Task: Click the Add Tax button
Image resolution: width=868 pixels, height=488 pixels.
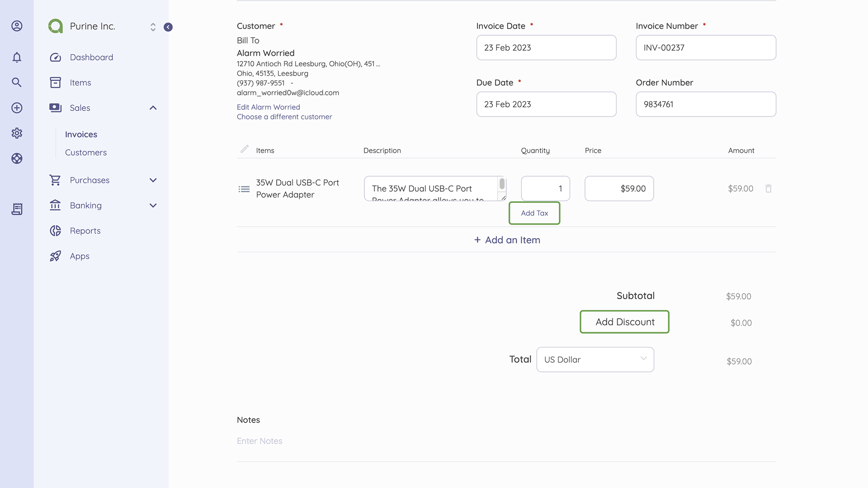Action: (534, 213)
